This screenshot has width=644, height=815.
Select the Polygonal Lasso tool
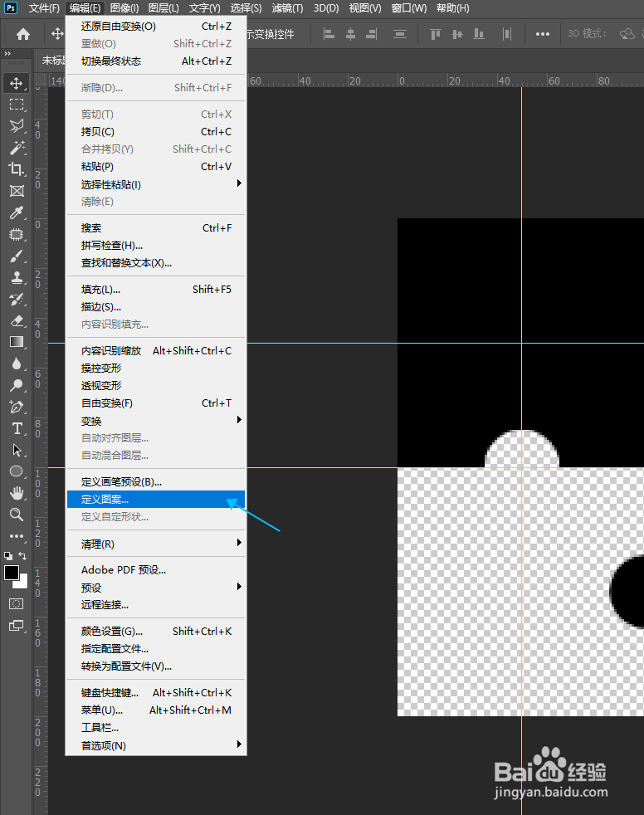17,126
